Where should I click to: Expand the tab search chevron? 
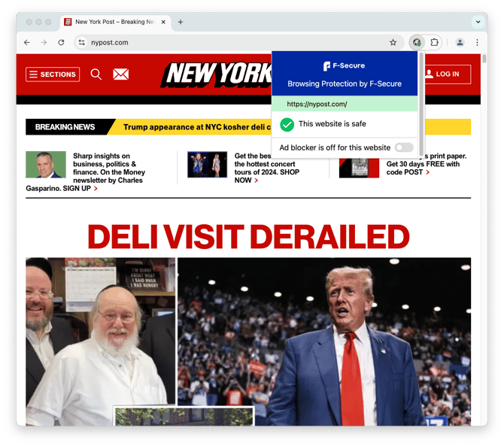click(x=478, y=22)
